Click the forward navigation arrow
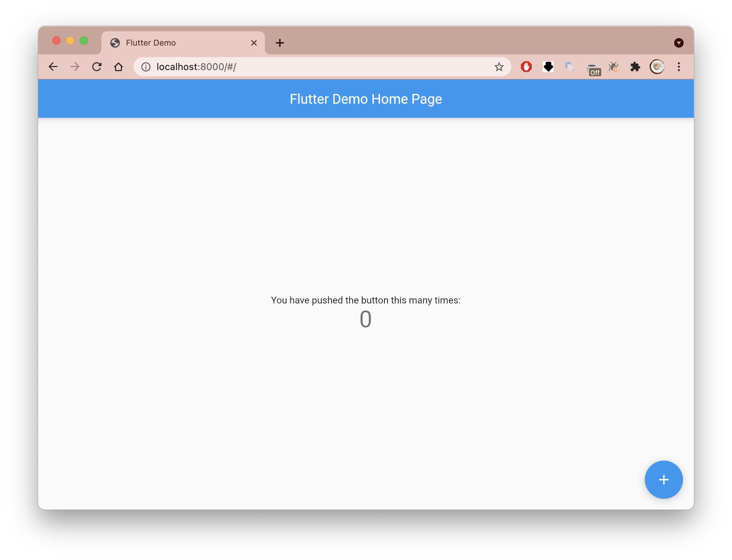The height and width of the screenshot is (560, 732). [75, 67]
